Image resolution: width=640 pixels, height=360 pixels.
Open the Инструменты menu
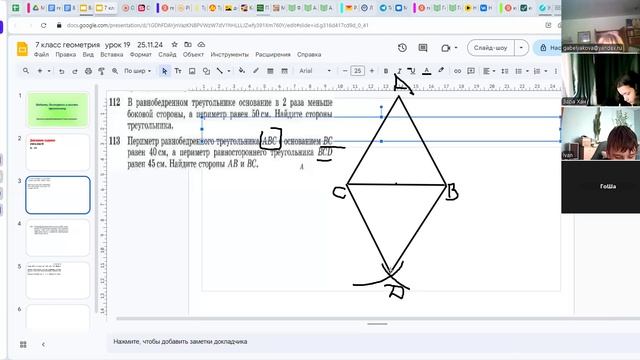[229, 54]
